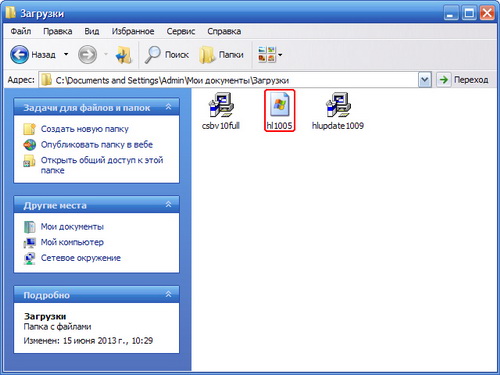
Task: Open the Мой компьютер link
Action: [x=72, y=242]
